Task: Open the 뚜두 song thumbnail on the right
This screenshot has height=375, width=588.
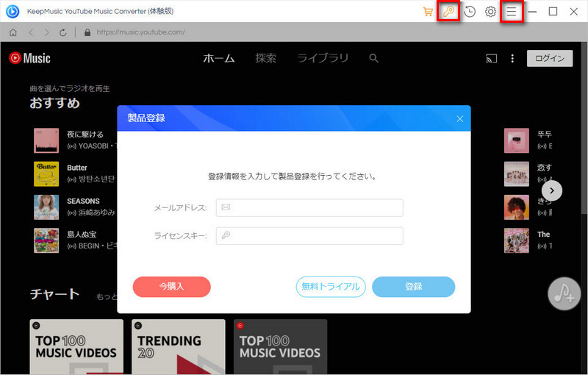Action: tap(517, 140)
